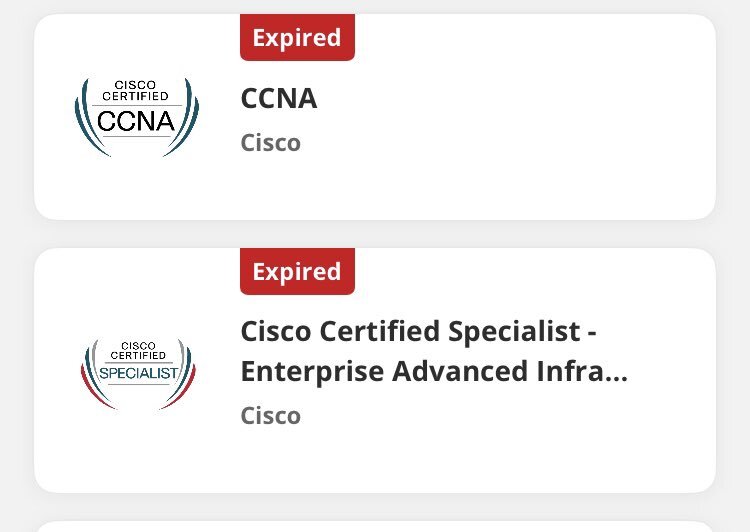
Task: Click the gray gap between the two cards
Action: pos(375,234)
